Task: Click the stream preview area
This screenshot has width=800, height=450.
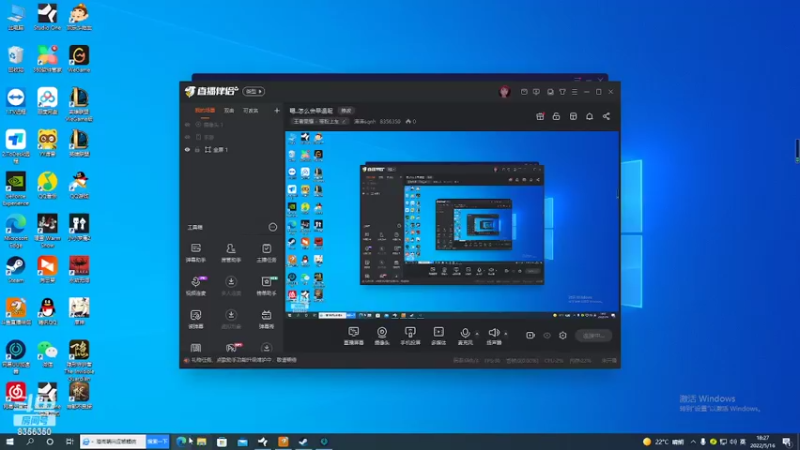Action: pyautogui.click(x=452, y=225)
